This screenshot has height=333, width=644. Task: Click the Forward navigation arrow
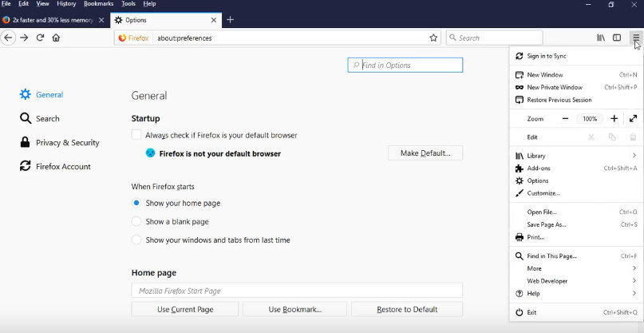24,38
